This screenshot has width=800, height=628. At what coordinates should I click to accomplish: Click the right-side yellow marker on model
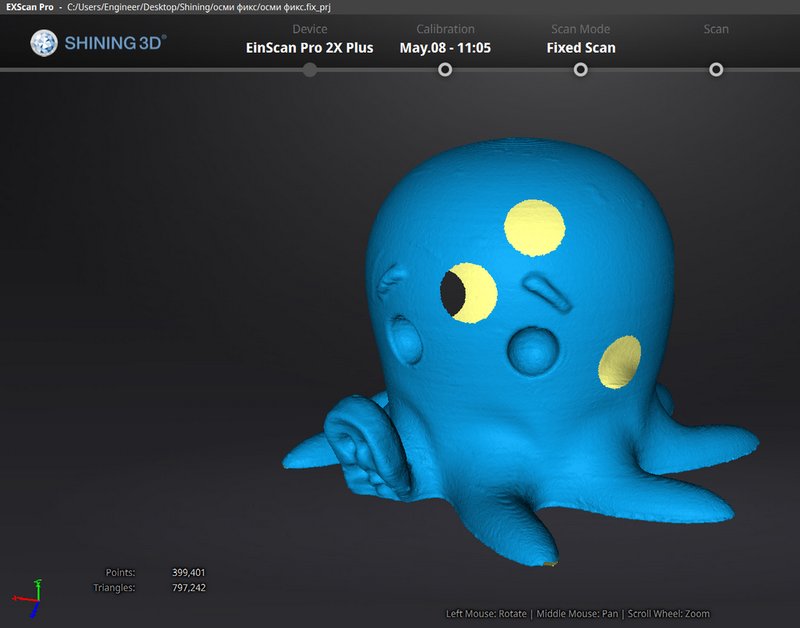tap(620, 361)
